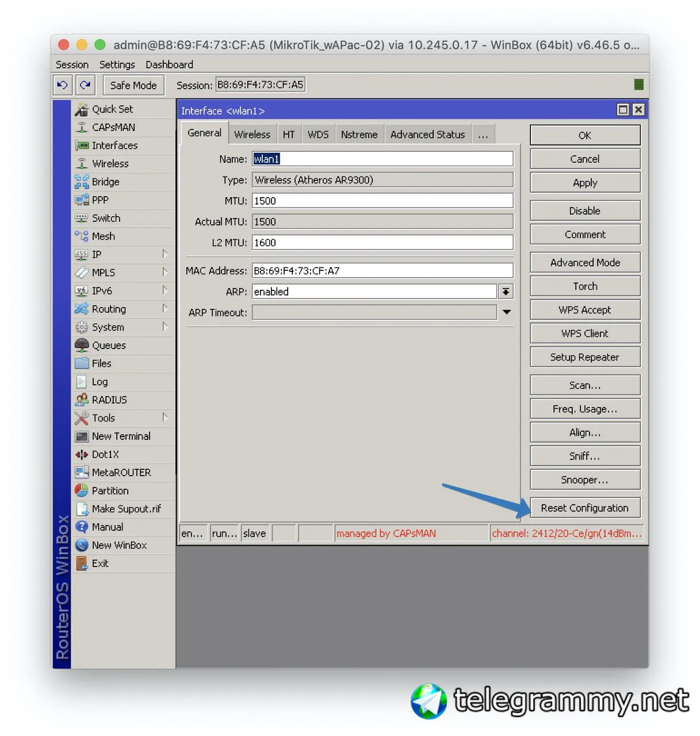700x736 pixels.
Task: Expand the IPv6 submenu arrow
Action: 165,290
